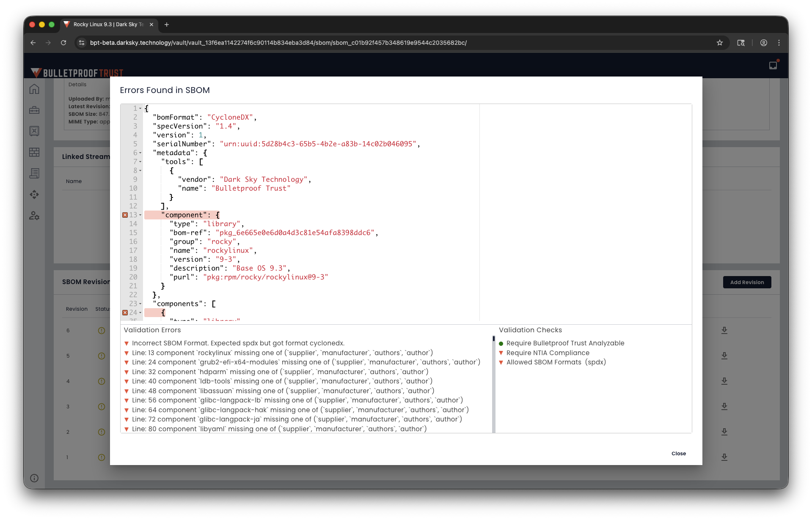The height and width of the screenshot is (520, 812).
Task: Select the Line 80 libyaml error
Action: 279,429
